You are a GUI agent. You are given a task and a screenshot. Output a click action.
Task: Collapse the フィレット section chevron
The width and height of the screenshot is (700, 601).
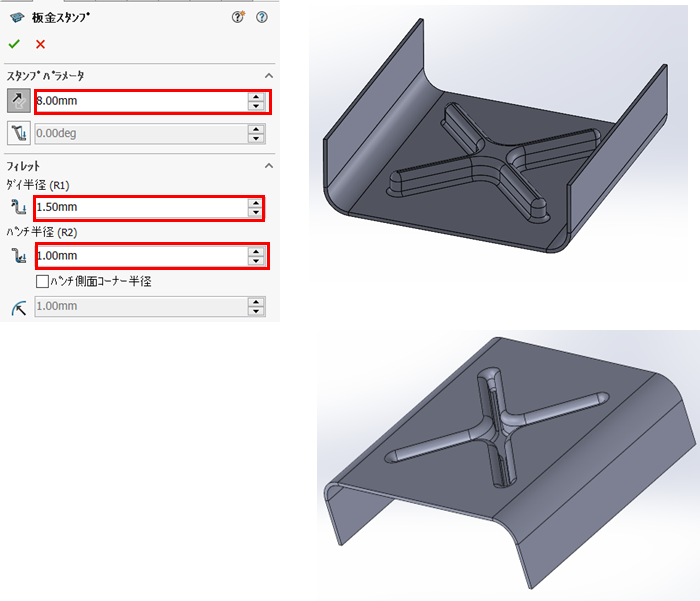[268, 165]
